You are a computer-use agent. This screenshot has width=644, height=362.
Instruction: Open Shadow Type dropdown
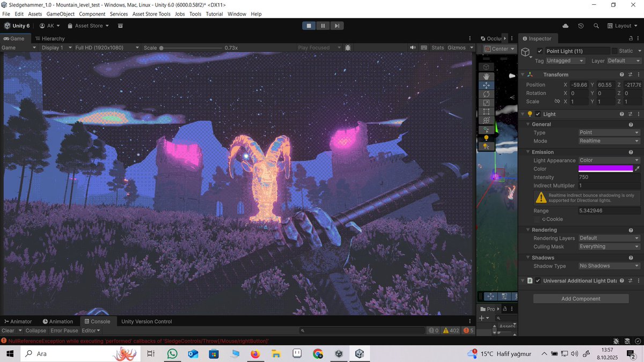point(610,266)
